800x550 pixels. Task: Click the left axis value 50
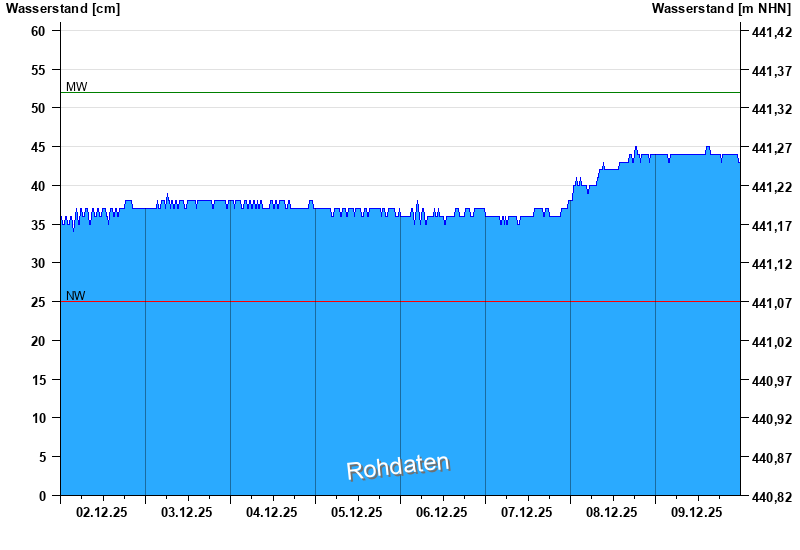38,108
